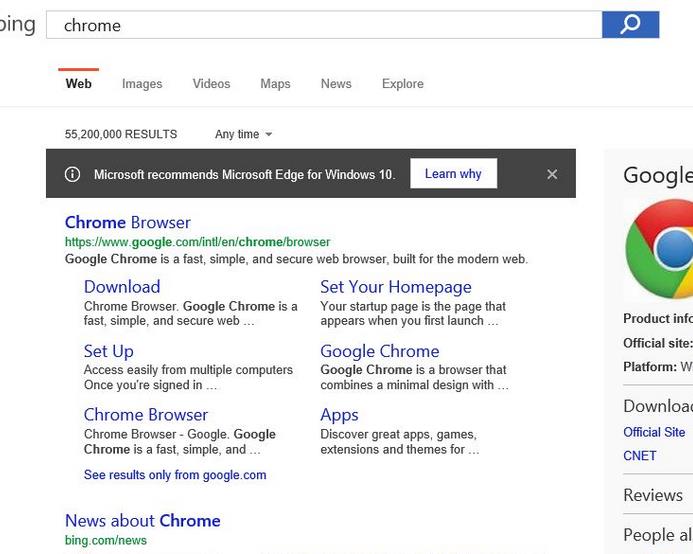The image size is (693, 554).
Task: Switch to the News tab
Action: tap(336, 84)
